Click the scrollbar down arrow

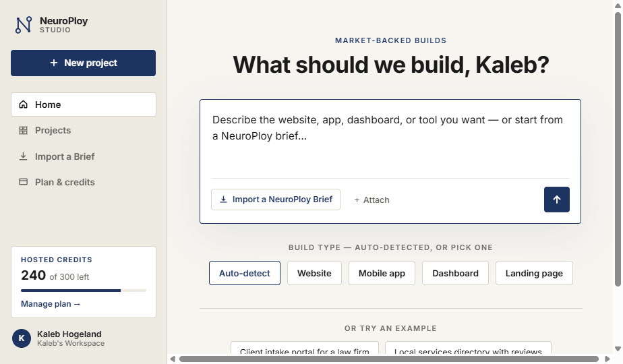[x=618, y=349]
